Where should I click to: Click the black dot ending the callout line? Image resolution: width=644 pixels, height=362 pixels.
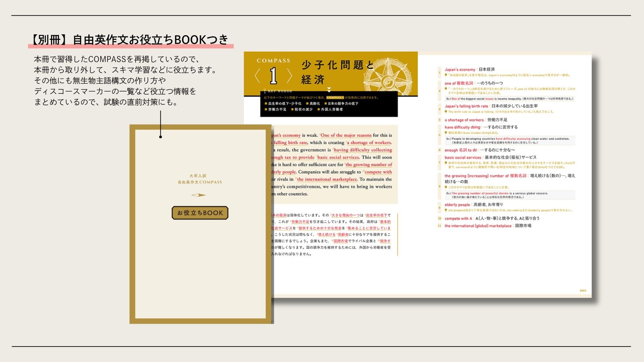pyautogui.click(x=161, y=137)
